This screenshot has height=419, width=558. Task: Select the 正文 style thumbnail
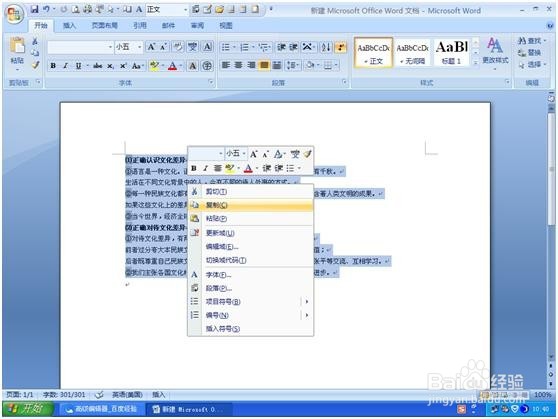click(374, 53)
